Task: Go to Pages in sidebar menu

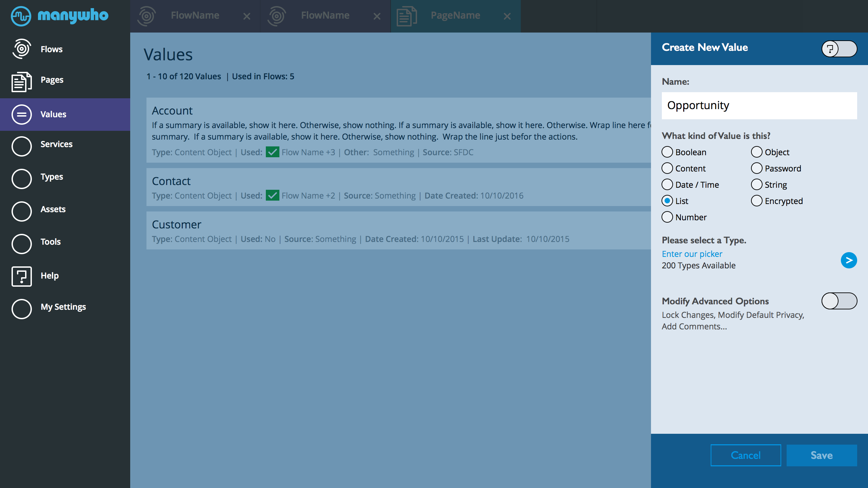Action: (52, 80)
